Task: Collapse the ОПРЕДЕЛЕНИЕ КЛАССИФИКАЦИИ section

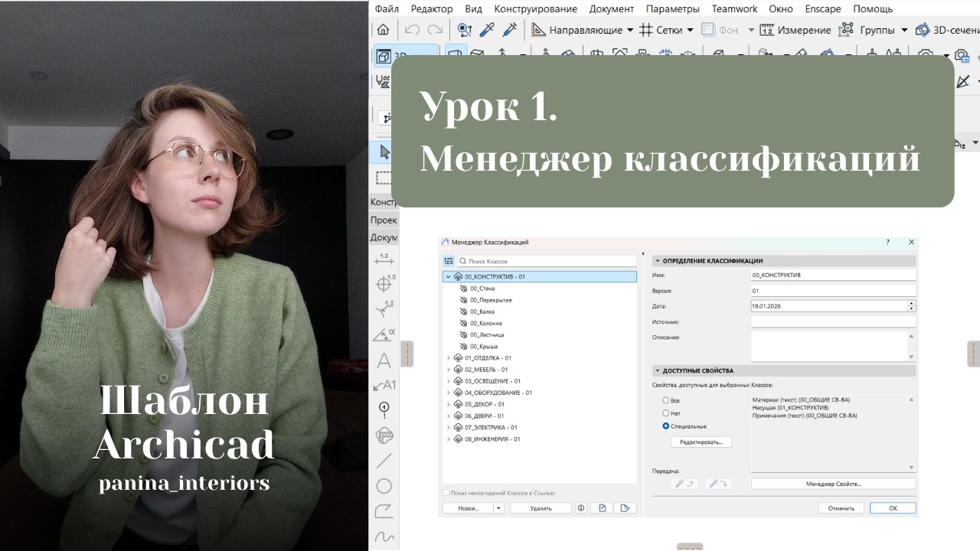Action: pos(657,261)
